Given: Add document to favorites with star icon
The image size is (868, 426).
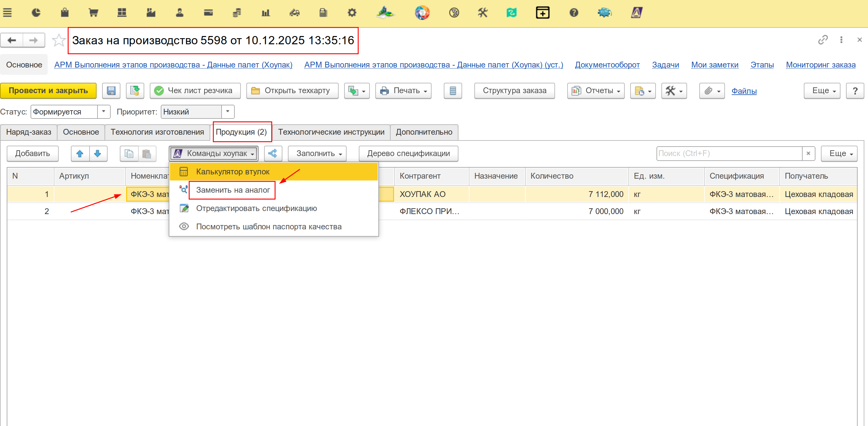Looking at the screenshot, I should tap(59, 40).
